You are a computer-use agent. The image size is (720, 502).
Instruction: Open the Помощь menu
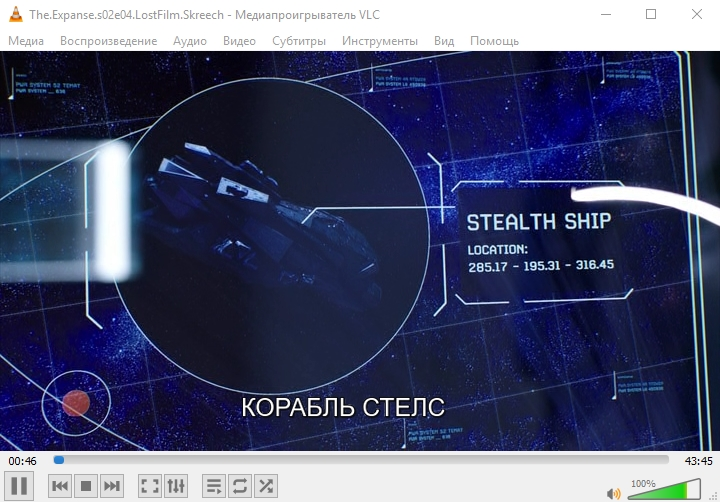tap(494, 41)
